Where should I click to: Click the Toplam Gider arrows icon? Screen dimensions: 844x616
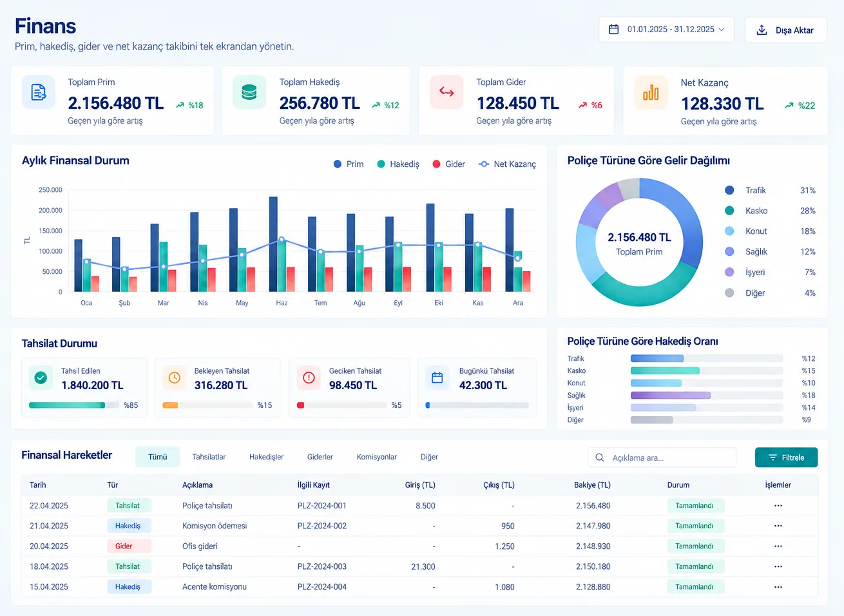tap(446, 92)
